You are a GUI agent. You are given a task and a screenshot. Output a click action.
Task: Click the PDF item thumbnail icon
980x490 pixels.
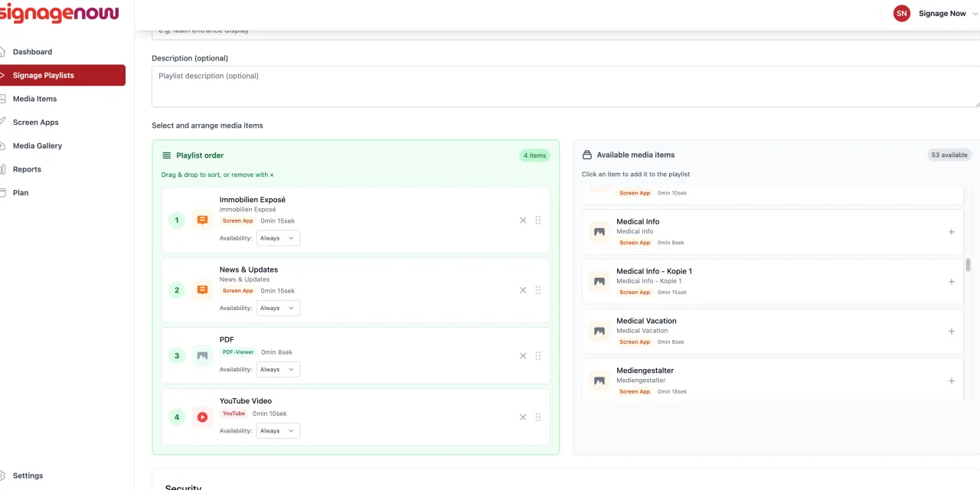coord(202,356)
